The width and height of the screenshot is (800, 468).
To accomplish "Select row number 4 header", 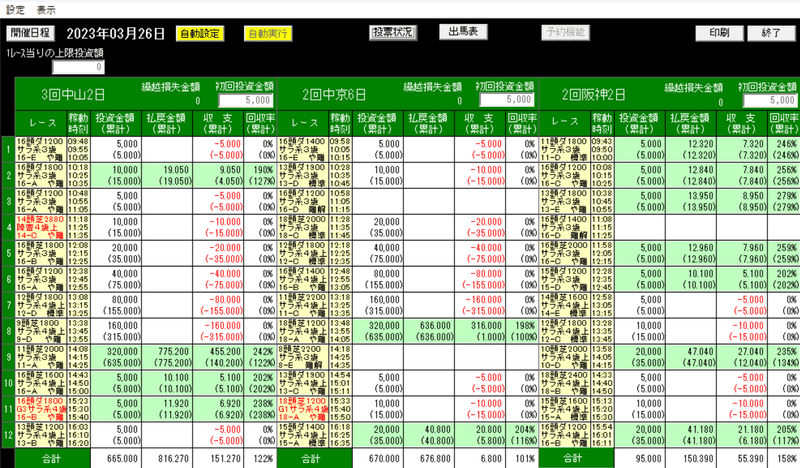I will tap(8, 228).
